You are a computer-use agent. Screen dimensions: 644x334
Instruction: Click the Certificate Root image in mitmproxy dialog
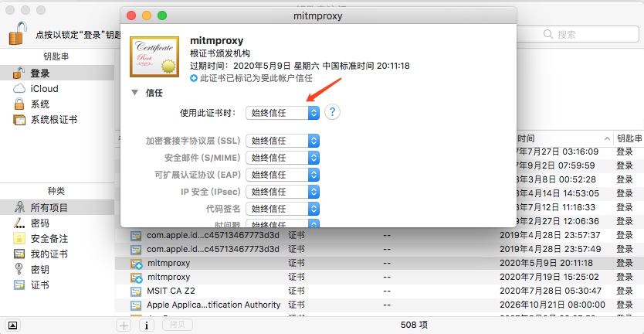[x=154, y=56]
